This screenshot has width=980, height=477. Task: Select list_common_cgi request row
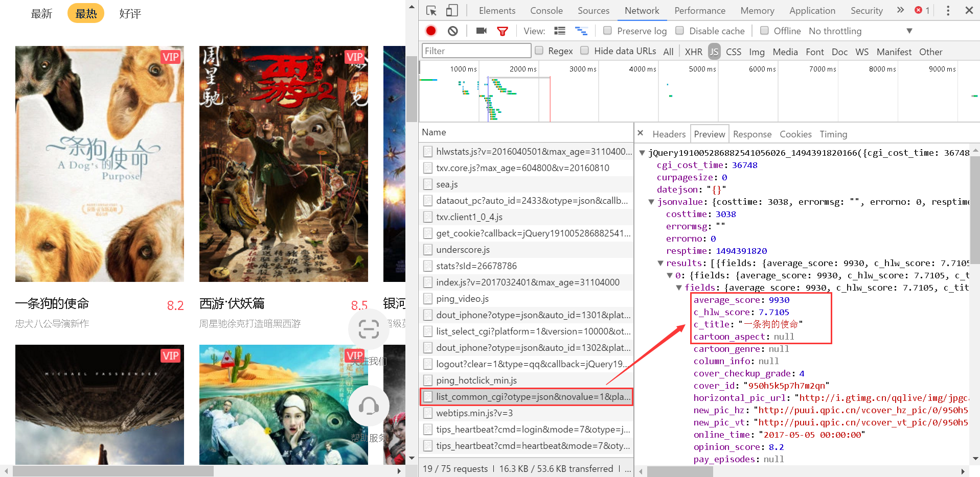527,397
